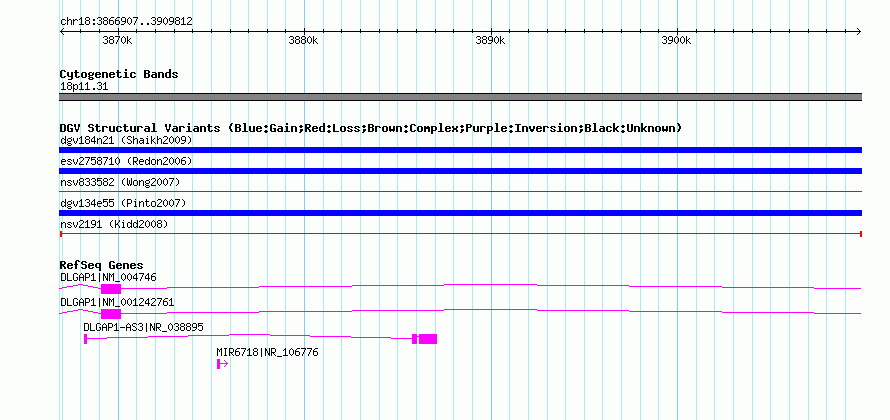Select the blue gain bar under dgv184n21
This screenshot has height=420, width=890.
[x=460, y=150]
